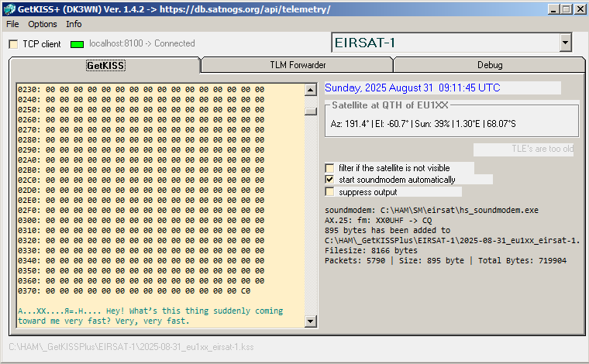589x364 pixels.
Task: Click the green connection status indicator
Action: point(77,44)
